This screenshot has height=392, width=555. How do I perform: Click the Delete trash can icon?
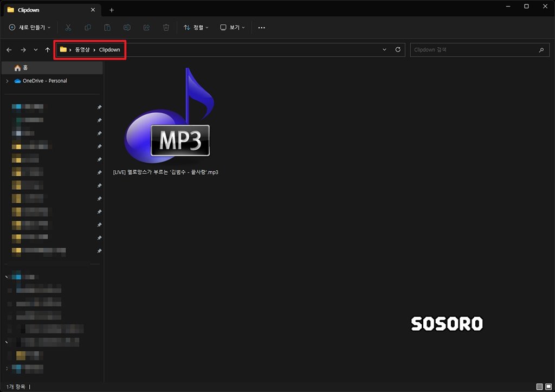pos(166,27)
